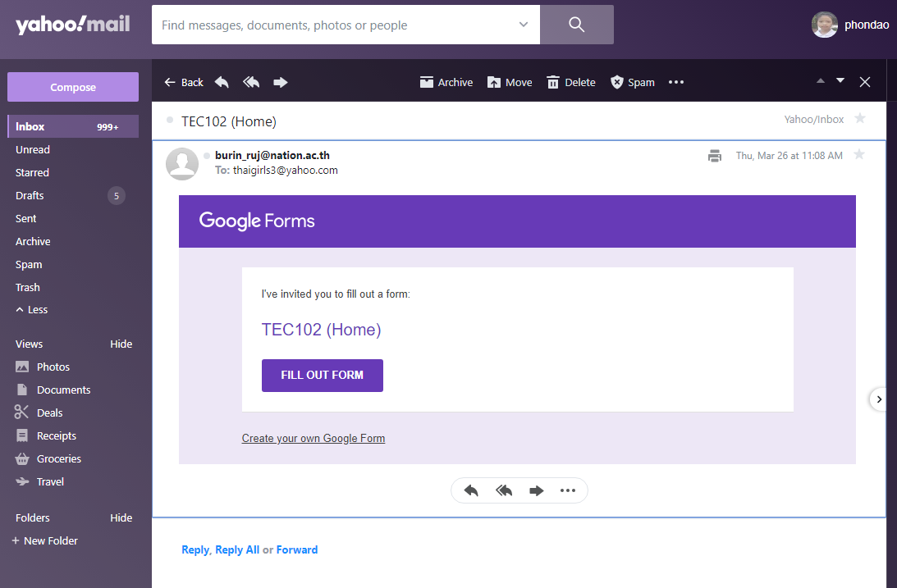The image size is (897, 588).
Task: Focus the search messages input field
Action: [336, 25]
